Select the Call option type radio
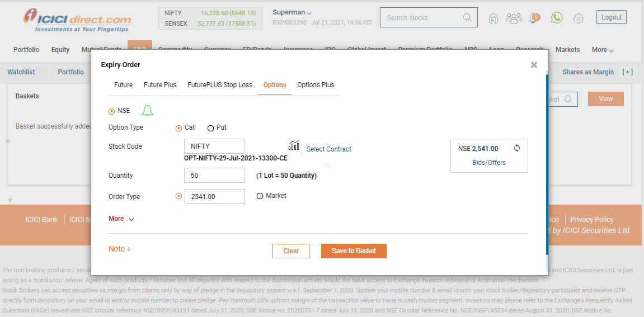Screen dimensions: 644x317 tap(179, 128)
